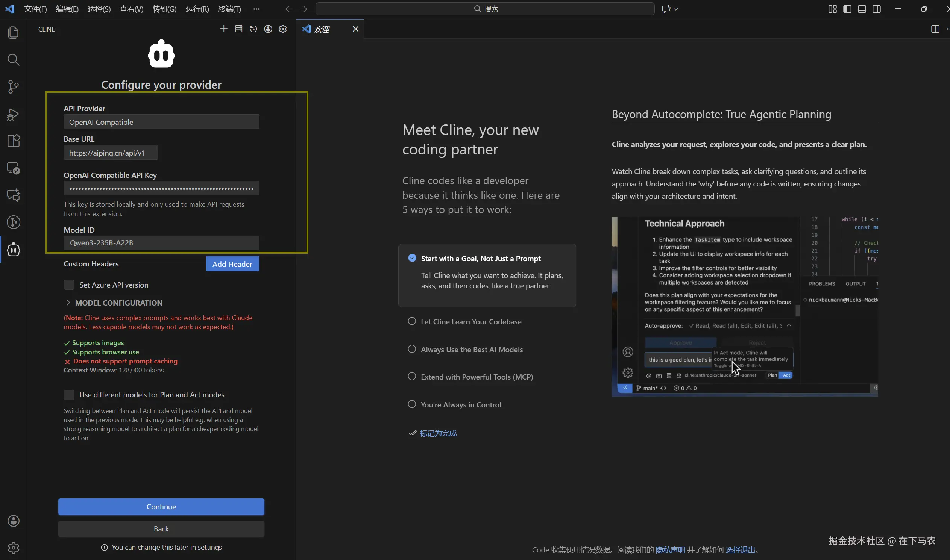Open the Cline MCP servers icon

(239, 29)
